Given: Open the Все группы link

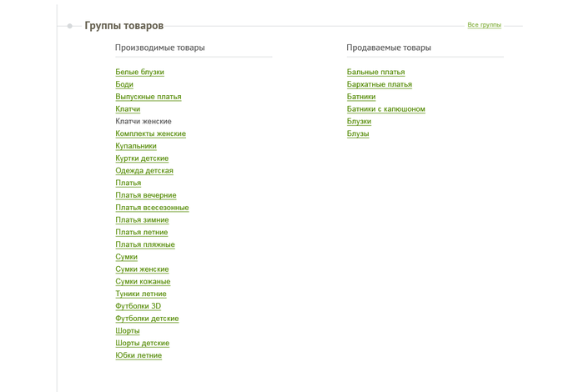Looking at the screenshot, I should tap(484, 25).
